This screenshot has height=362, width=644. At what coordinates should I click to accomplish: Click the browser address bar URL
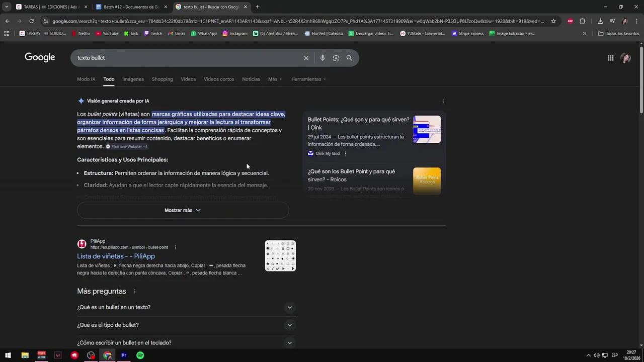point(298,21)
